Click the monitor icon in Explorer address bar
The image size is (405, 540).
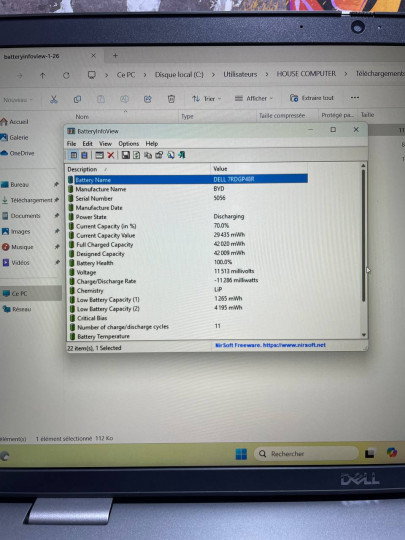click(x=92, y=75)
